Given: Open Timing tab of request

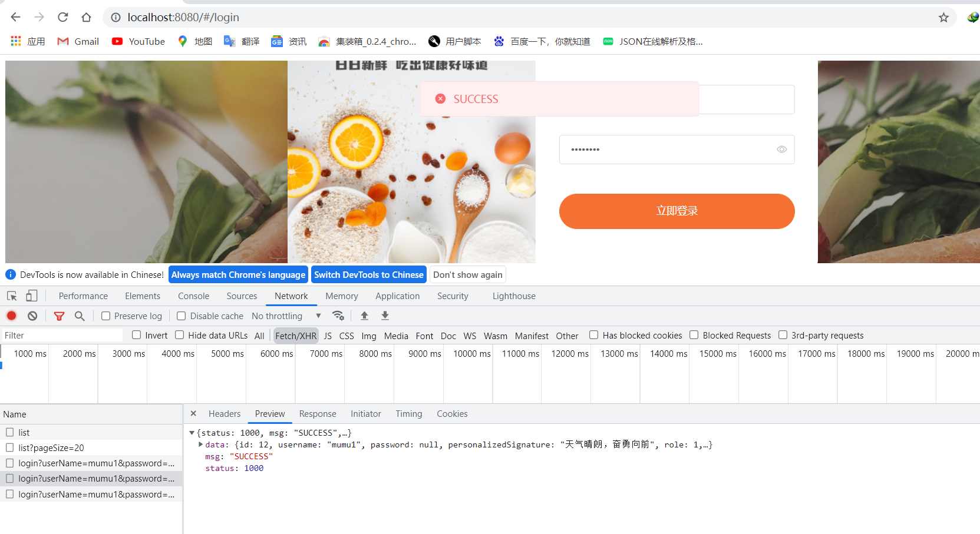Looking at the screenshot, I should (x=409, y=414).
